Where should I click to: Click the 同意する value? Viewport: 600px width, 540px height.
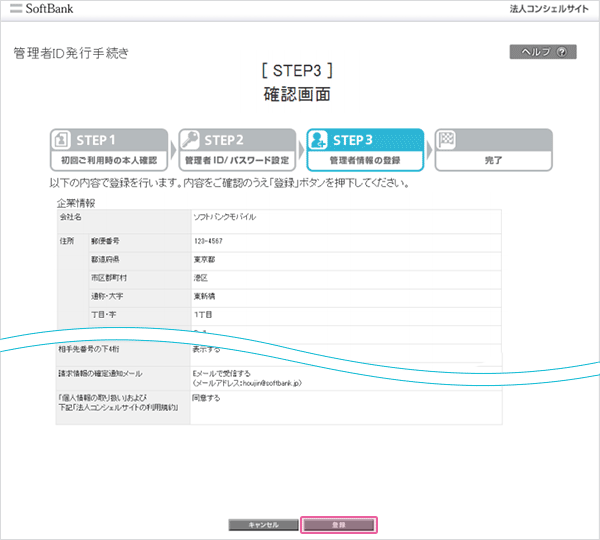[x=206, y=398]
